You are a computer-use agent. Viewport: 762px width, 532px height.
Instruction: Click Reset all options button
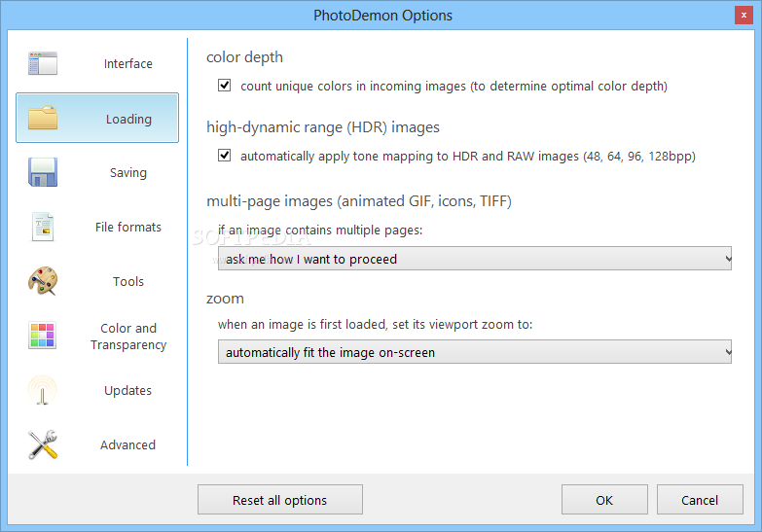coord(280,500)
